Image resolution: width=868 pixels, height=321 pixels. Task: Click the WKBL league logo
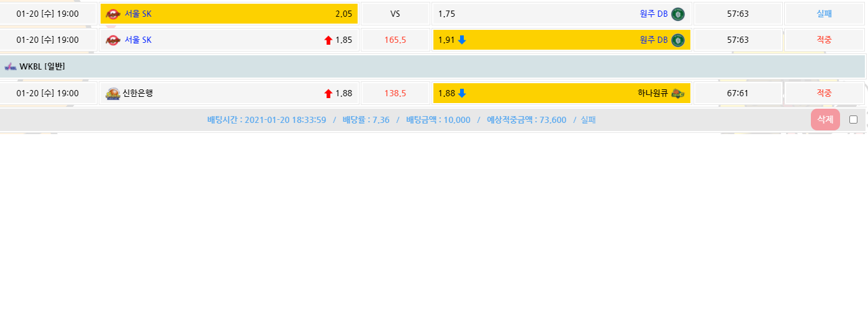tap(11, 66)
